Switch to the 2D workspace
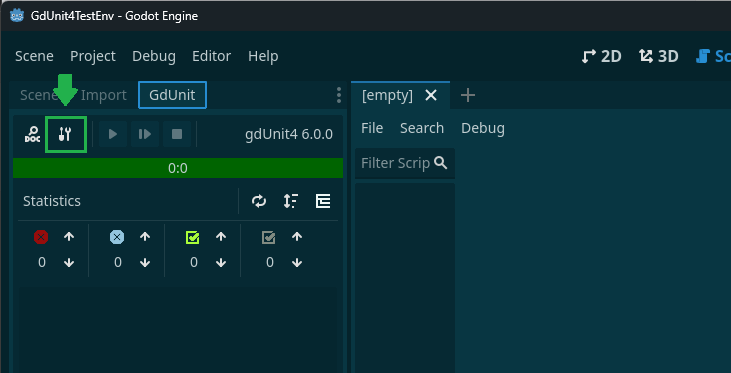The width and height of the screenshot is (731, 373). (x=601, y=56)
